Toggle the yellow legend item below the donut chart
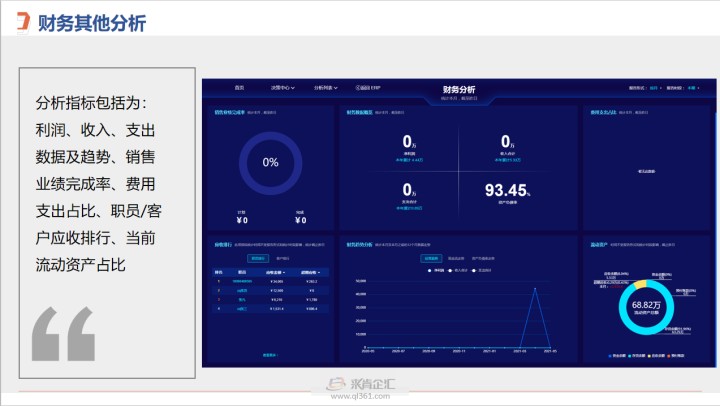This screenshot has height=406, width=720. coord(656,355)
